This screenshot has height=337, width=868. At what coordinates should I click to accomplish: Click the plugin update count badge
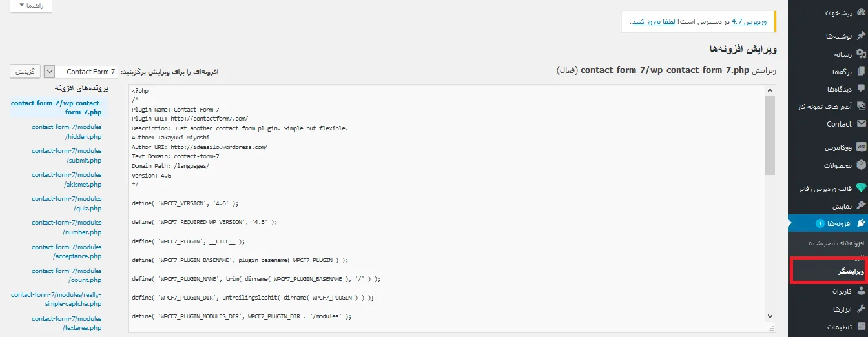coord(820,223)
